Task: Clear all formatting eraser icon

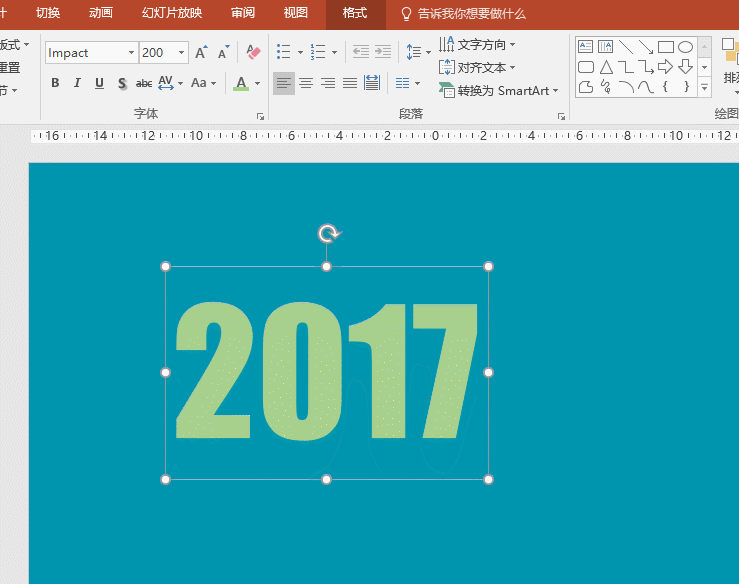Action: pyautogui.click(x=254, y=52)
